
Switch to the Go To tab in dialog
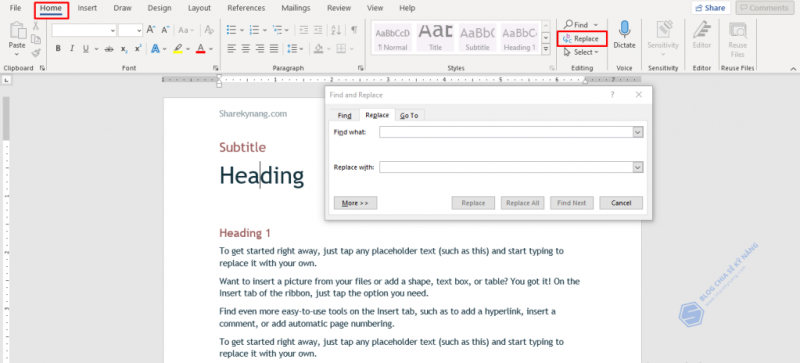[x=409, y=115]
